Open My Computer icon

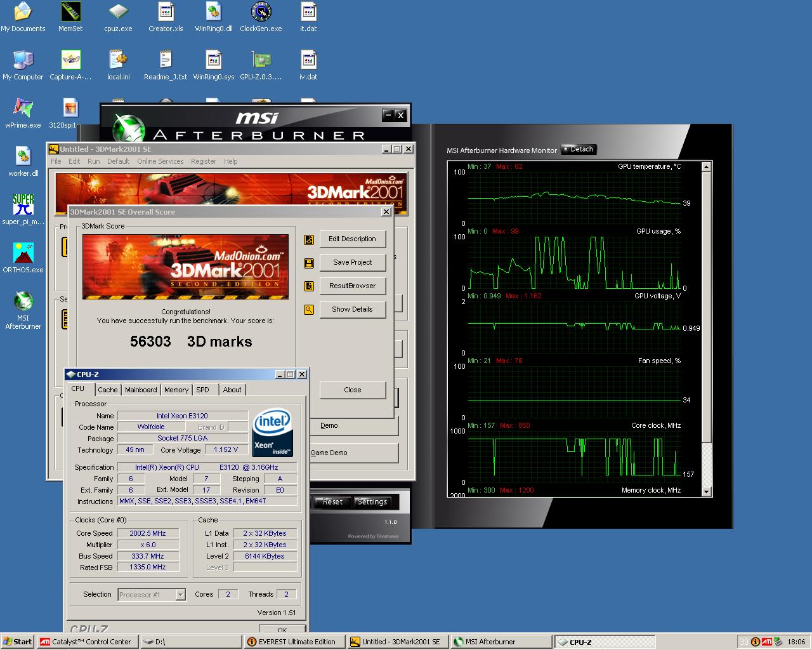(23, 65)
